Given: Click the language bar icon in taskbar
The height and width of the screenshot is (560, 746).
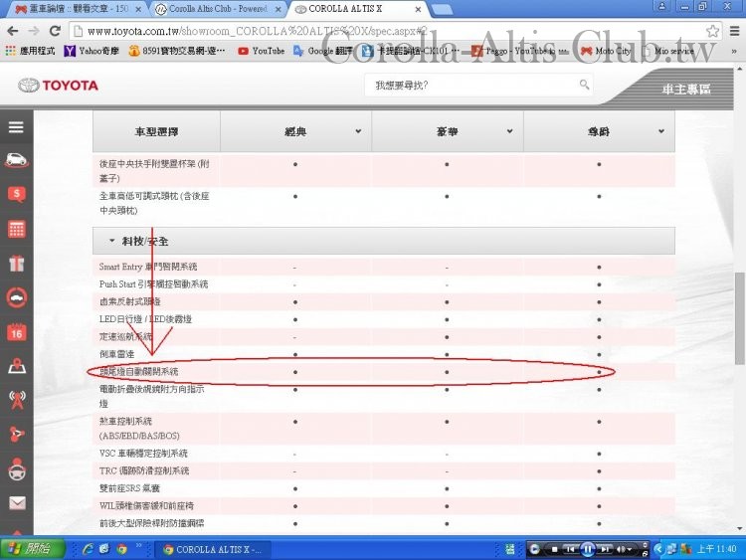Looking at the screenshot, I should coord(510,549).
